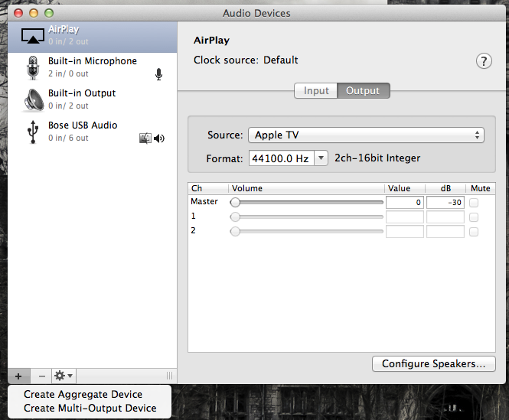Toggle Mute checkbox for channel 2
Image resolution: width=509 pixels, height=420 pixels.
coord(474,232)
